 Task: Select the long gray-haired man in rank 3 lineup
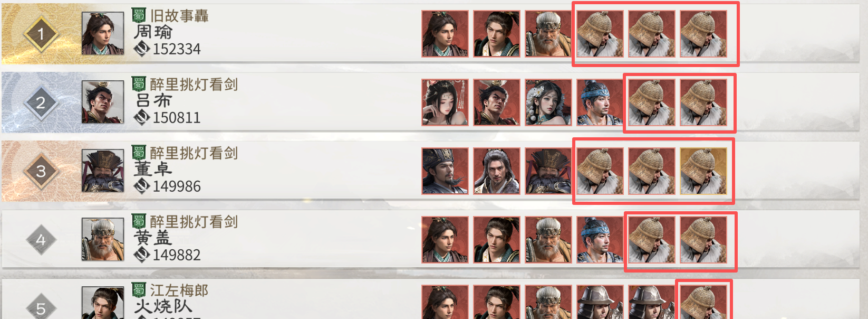coord(497,171)
